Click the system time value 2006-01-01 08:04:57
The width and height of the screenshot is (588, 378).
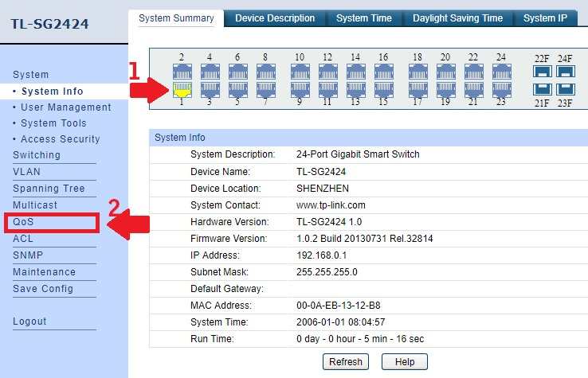click(340, 322)
